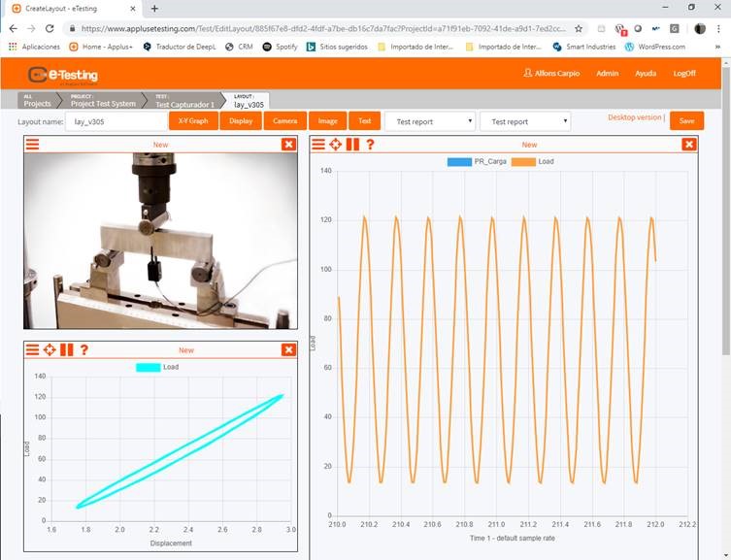This screenshot has height=560, width=731.
Task: Open the Admin menu in the header
Action: pos(607,73)
